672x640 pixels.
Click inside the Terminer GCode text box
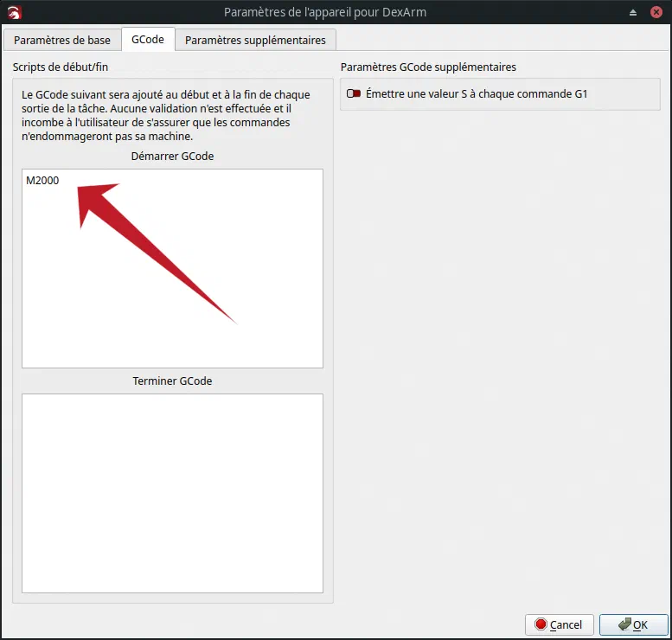[172, 493]
